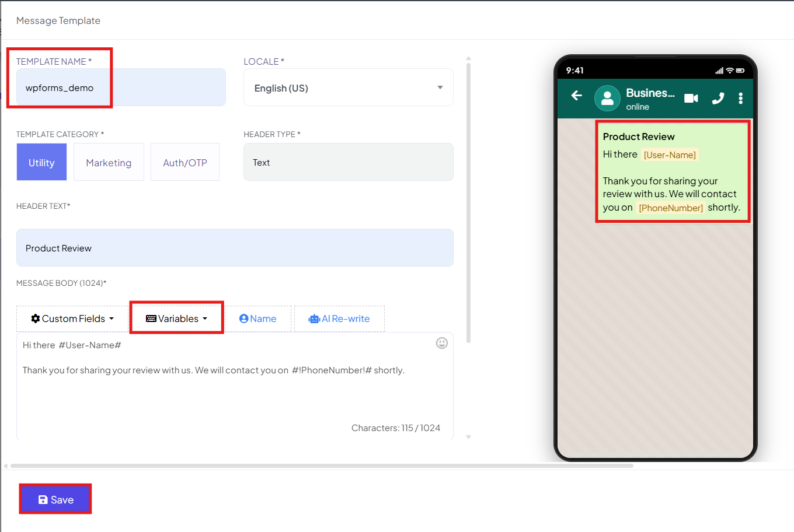Click the Header Text input field
794x532 pixels.
(235, 248)
